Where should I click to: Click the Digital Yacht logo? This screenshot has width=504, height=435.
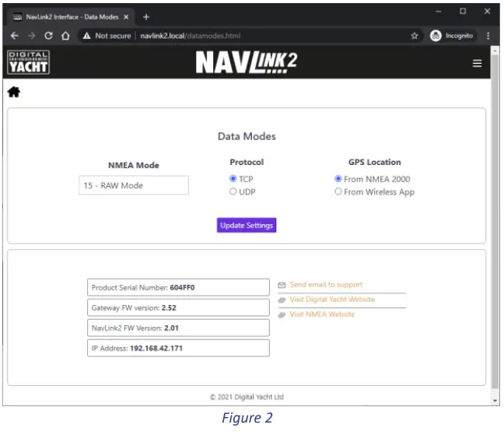pos(28,62)
